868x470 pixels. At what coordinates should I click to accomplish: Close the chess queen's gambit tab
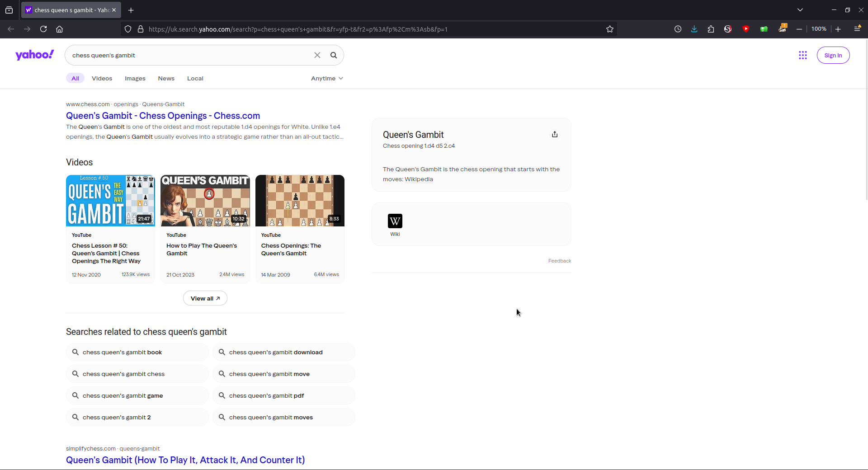point(114,10)
